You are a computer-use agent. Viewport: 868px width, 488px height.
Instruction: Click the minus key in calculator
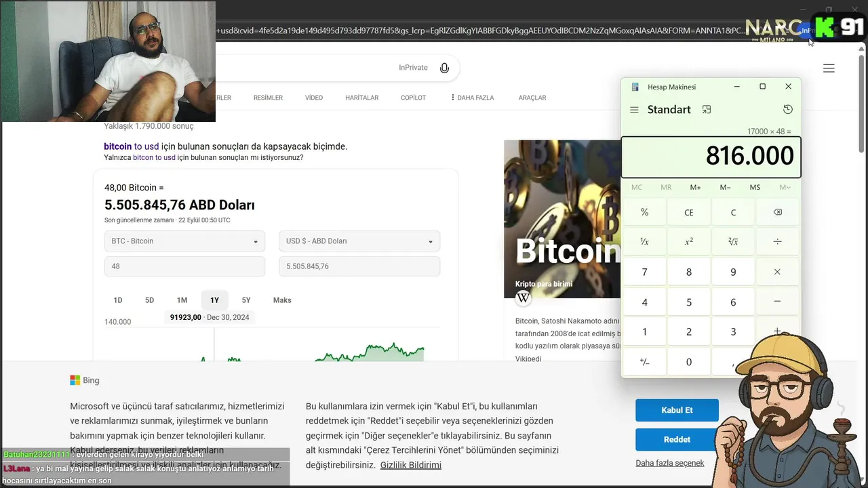coord(777,302)
